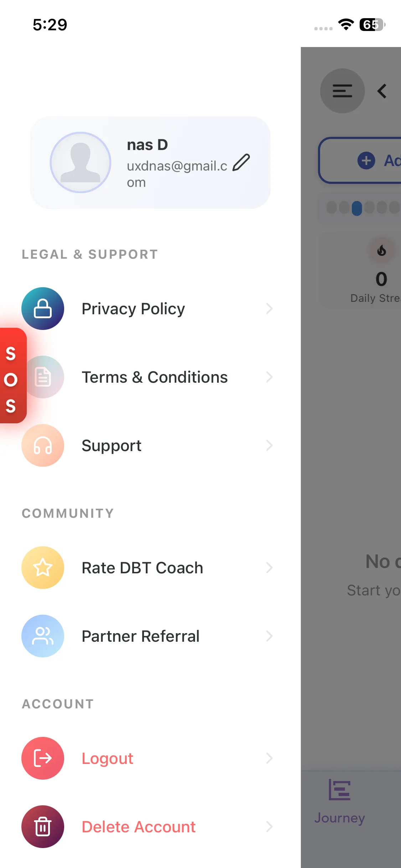Tap the Rate DBT Coach star icon
401x868 pixels.
pos(43,568)
